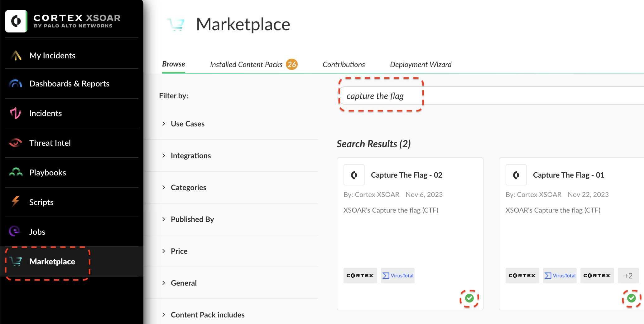Open Threat Intel eye icon
This screenshot has width=644, height=324.
tap(16, 143)
